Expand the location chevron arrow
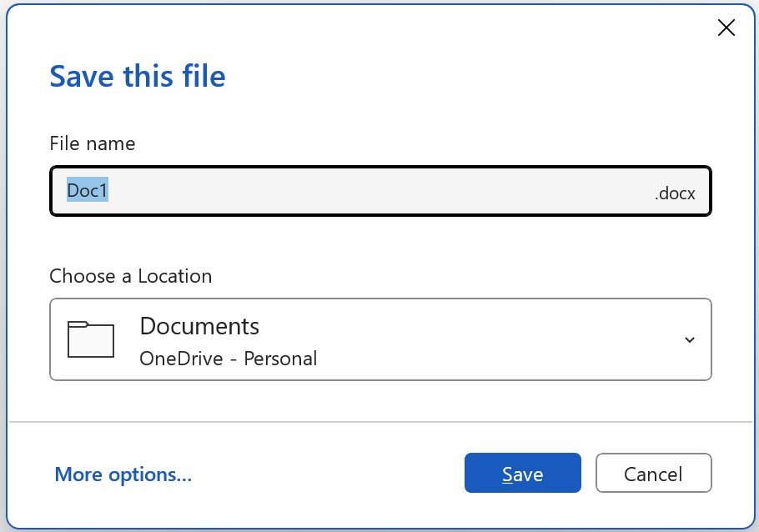The height and width of the screenshot is (532, 759). tap(690, 339)
